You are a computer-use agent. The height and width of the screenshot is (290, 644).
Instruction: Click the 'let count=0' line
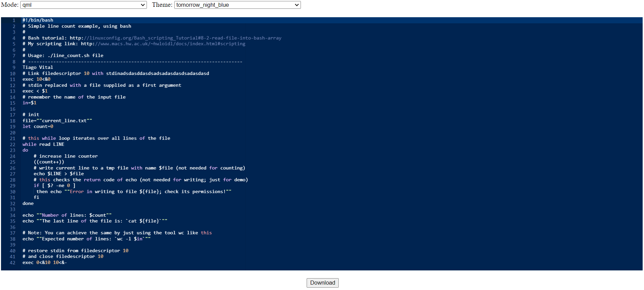click(38, 127)
